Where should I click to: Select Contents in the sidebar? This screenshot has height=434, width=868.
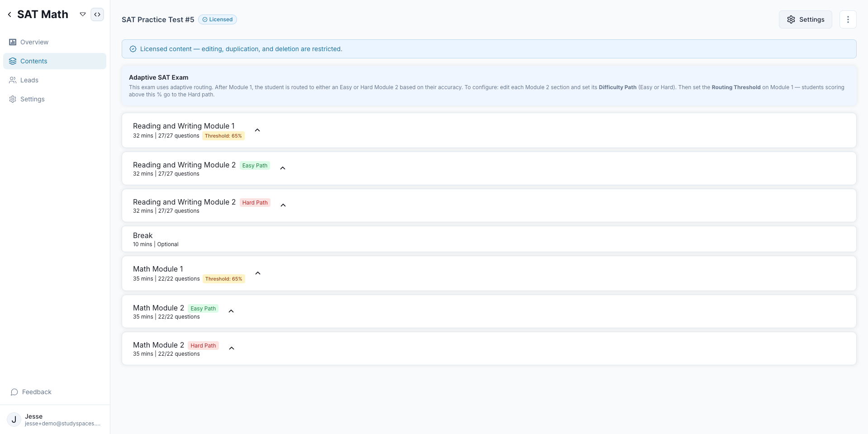[55, 61]
